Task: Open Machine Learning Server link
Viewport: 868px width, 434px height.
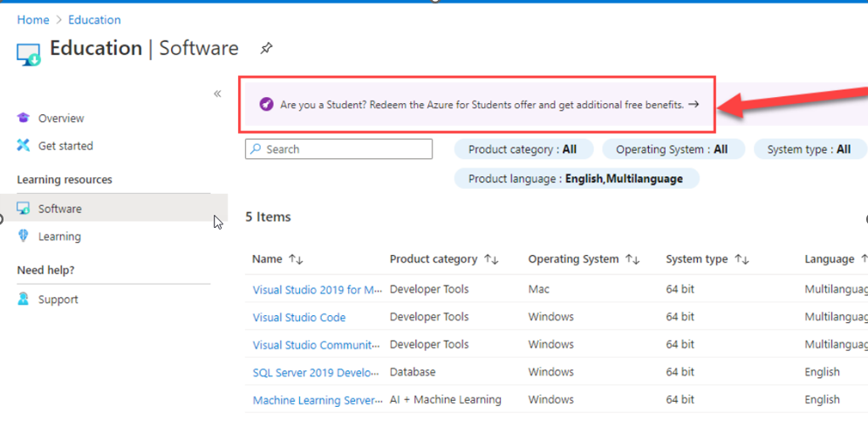Action: (318, 401)
